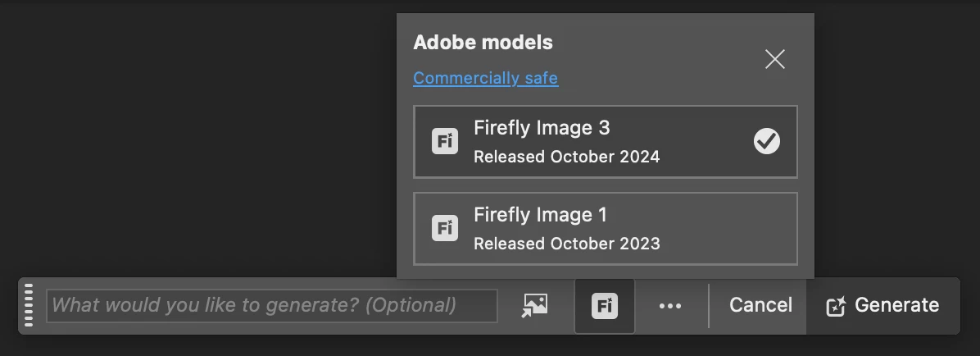Select the Firefly Image 1 model
980x356 pixels.
coord(605,229)
